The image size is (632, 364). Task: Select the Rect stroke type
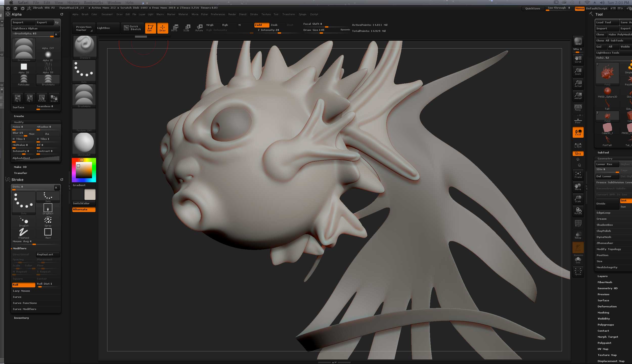point(48,233)
